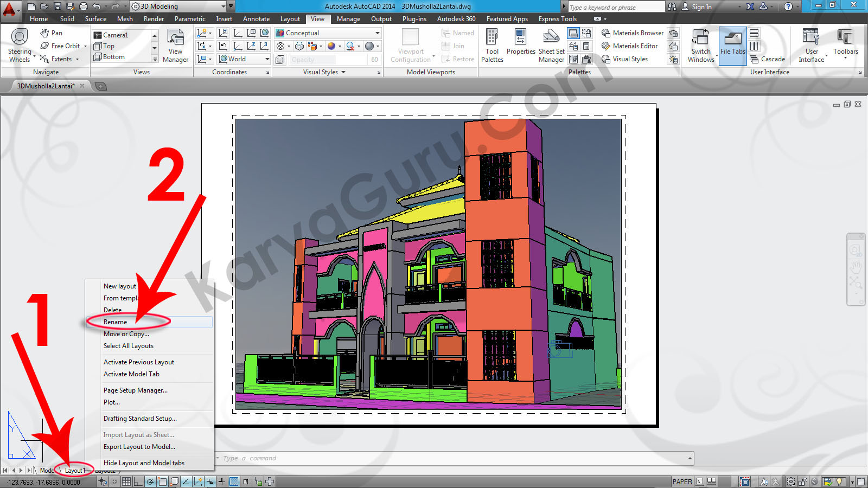Viewport: 868px width, 488px height.
Task: Expand the 3D Modeling workspace dropdown
Action: point(223,7)
